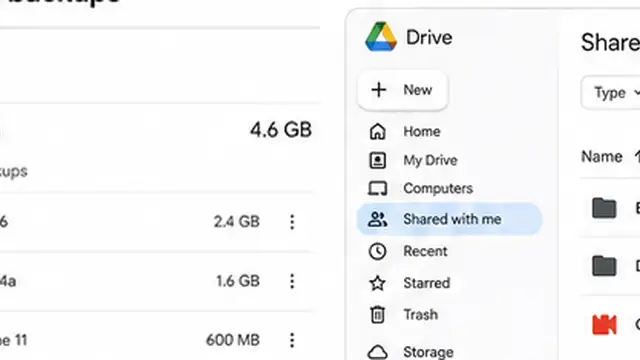
Task: Click the plus icon on New button
Action: pyautogui.click(x=379, y=90)
